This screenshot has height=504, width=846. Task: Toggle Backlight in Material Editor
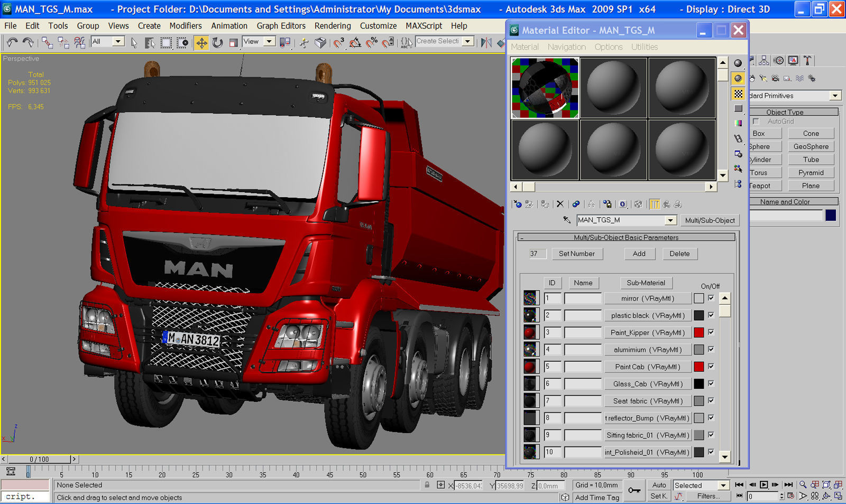coord(738,78)
